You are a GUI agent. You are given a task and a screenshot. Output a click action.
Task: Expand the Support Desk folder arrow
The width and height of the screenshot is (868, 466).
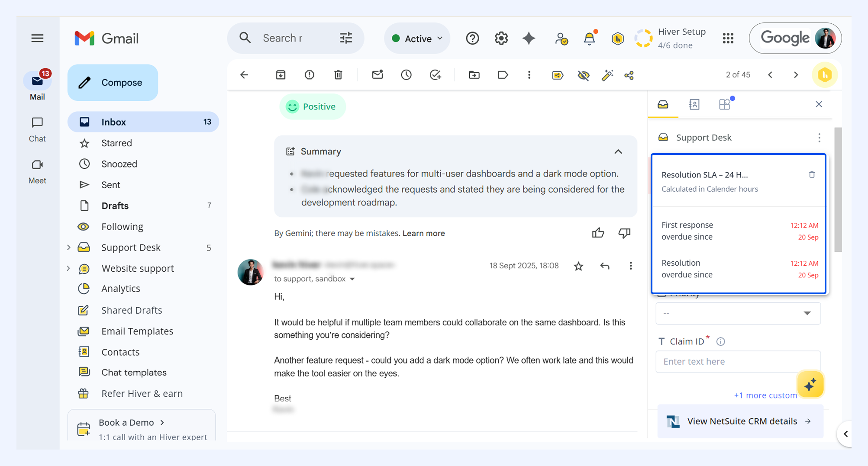click(68, 247)
